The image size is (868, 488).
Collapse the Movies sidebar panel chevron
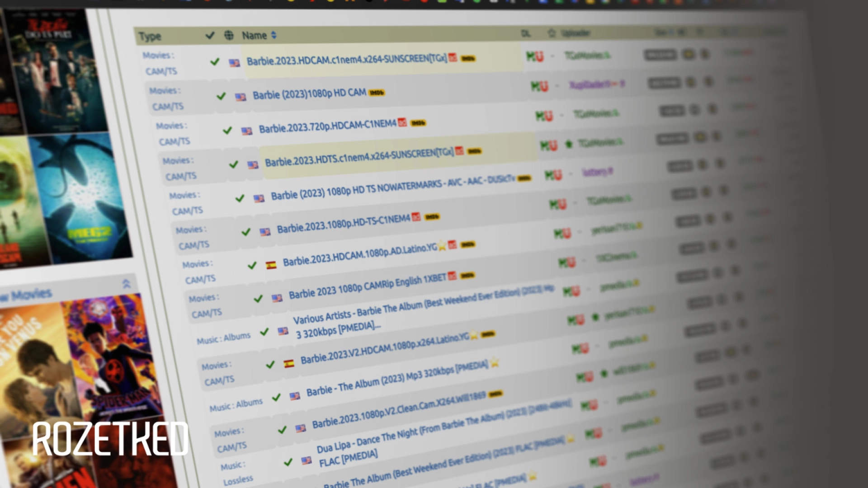pos(126,284)
